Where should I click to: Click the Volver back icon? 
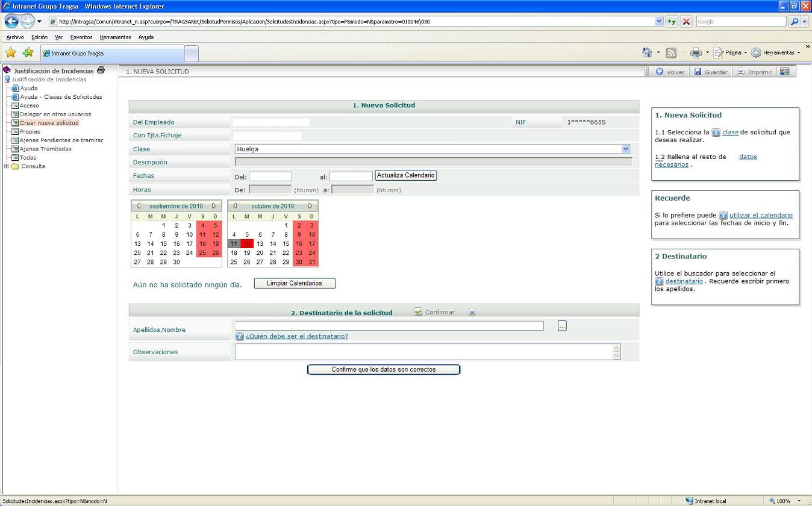coord(660,72)
